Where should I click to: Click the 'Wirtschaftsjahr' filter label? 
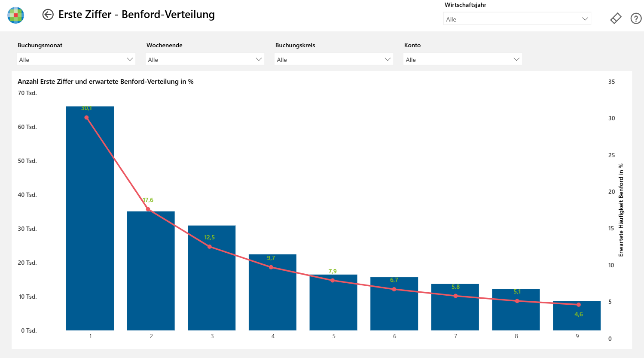(x=465, y=5)
